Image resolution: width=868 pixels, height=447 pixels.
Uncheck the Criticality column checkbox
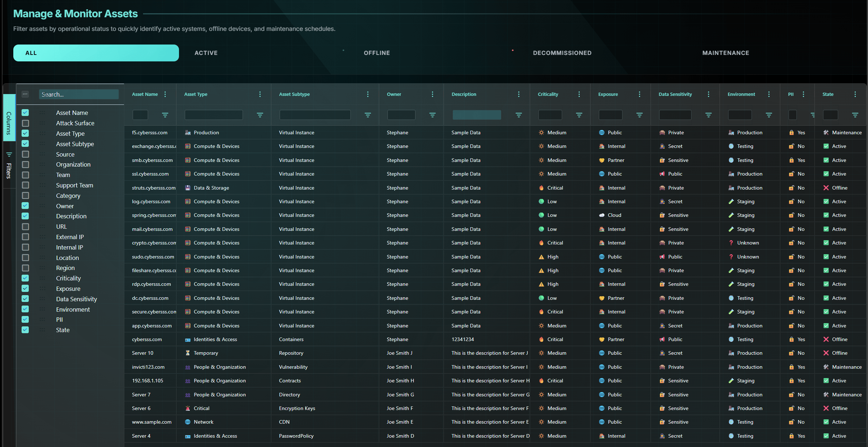point(25,278)
